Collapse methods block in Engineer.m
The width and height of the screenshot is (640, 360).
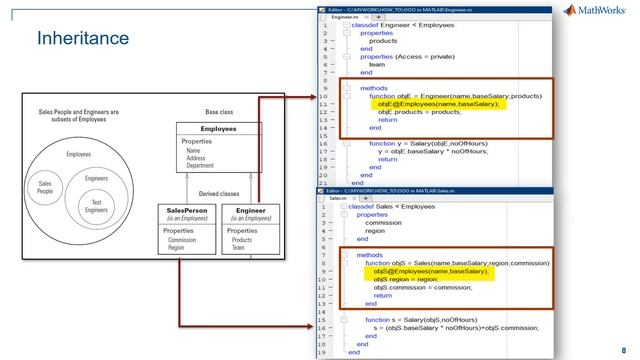tap(347, 88)
